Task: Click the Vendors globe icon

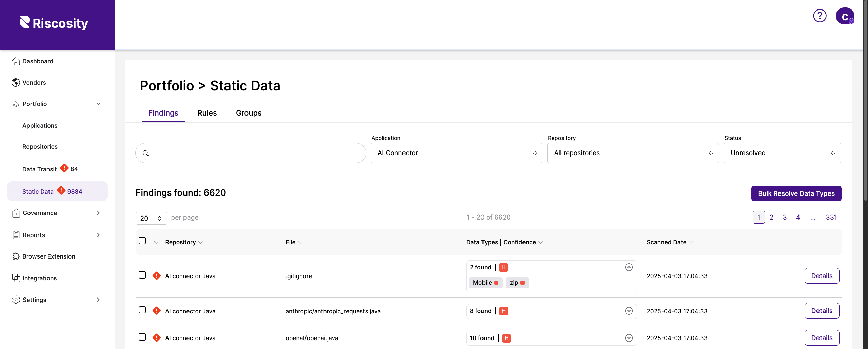Action: 16,83
